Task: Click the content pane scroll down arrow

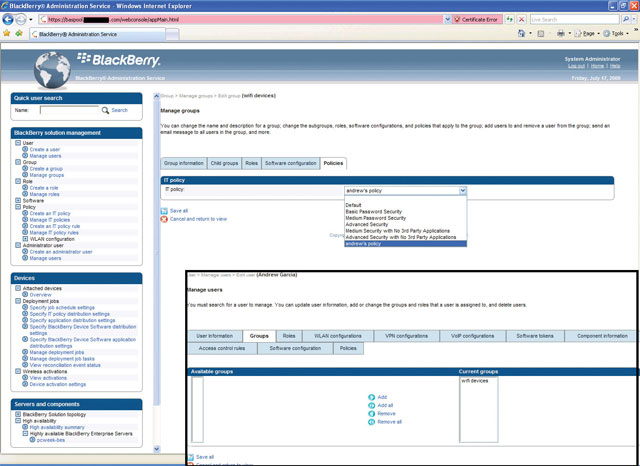Action: click(156, 449)
